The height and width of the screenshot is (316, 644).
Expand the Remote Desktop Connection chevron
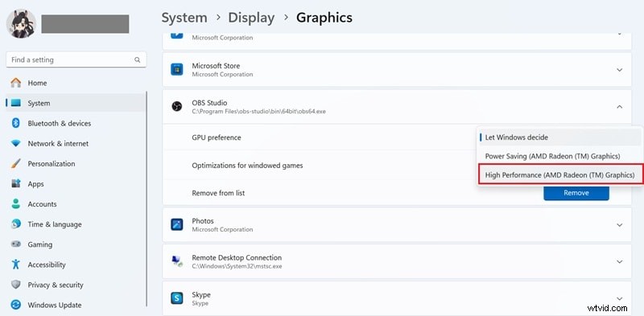(x=619, y=261)
